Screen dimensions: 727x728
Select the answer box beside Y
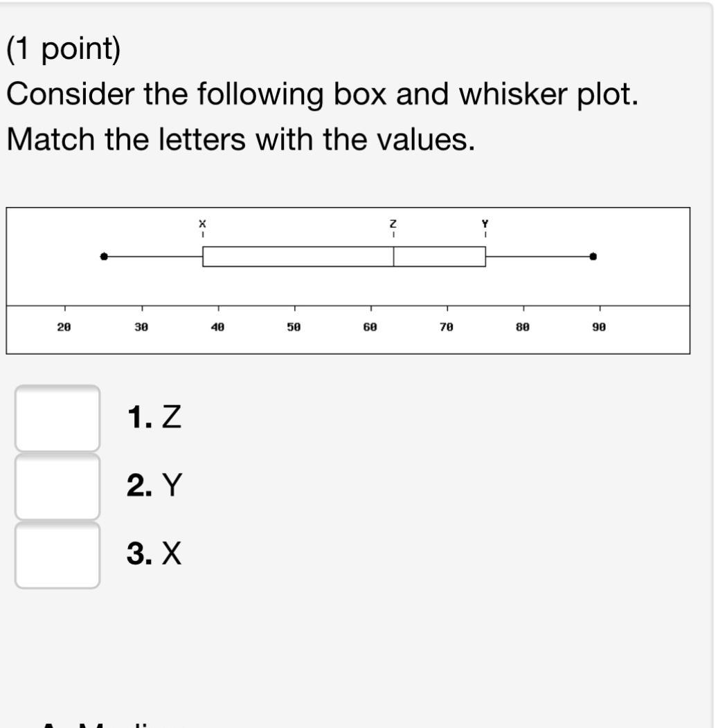tap(57, 486)
